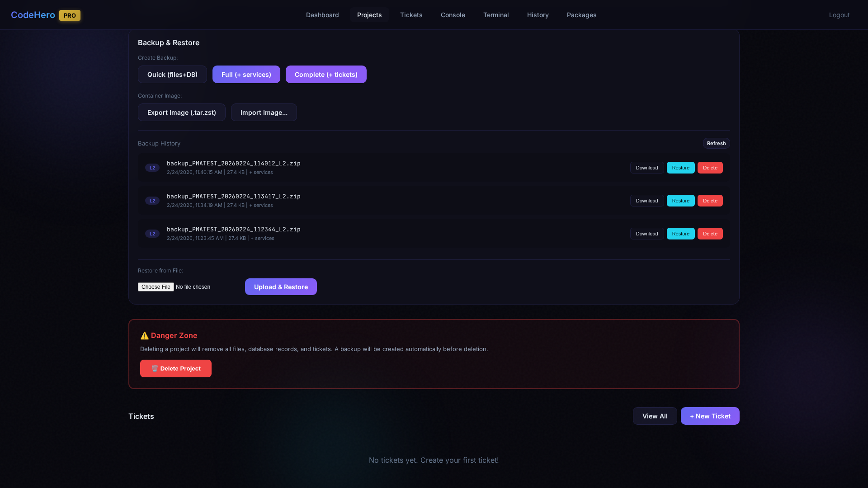Open the Packages nav tab

pos(581,15)
